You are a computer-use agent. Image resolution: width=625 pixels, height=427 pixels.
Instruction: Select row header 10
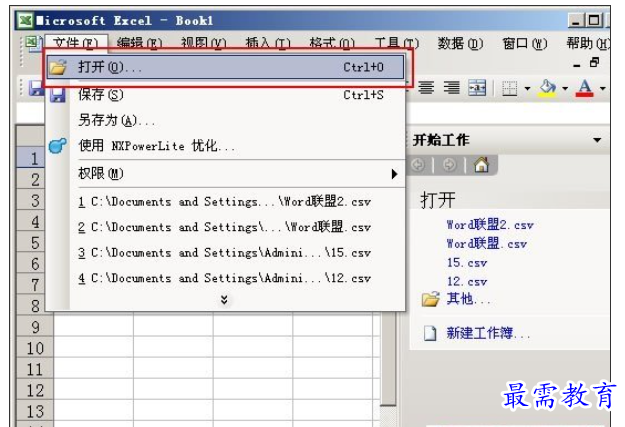(34, 348)
